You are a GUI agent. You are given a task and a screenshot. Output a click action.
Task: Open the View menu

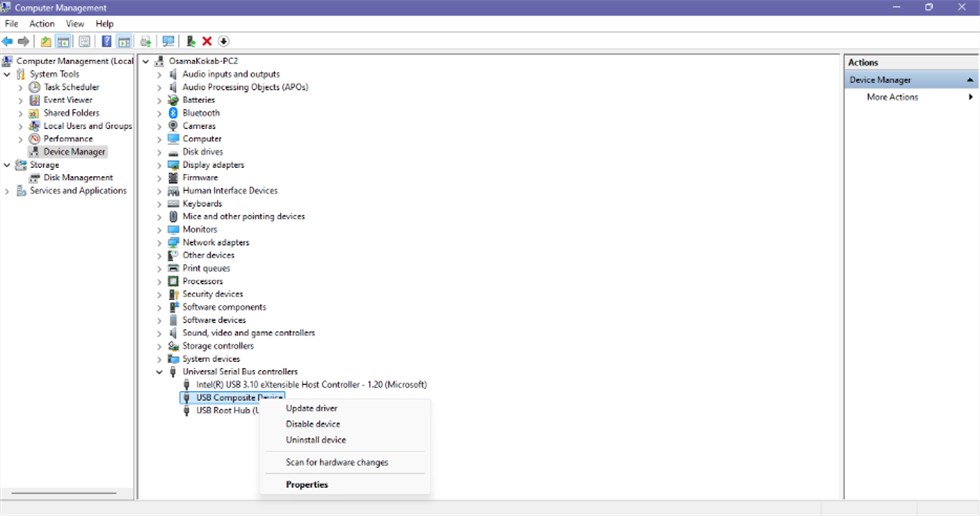point(75,24)
